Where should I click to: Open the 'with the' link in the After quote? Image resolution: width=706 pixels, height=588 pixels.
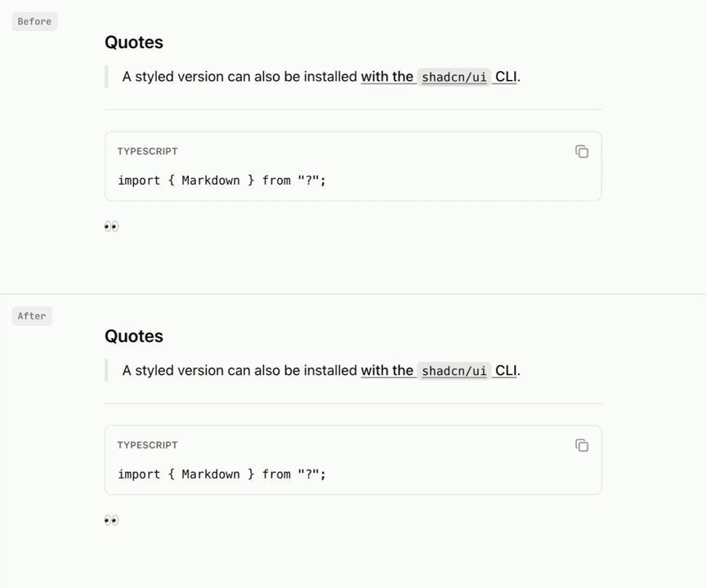click(387, 370)
